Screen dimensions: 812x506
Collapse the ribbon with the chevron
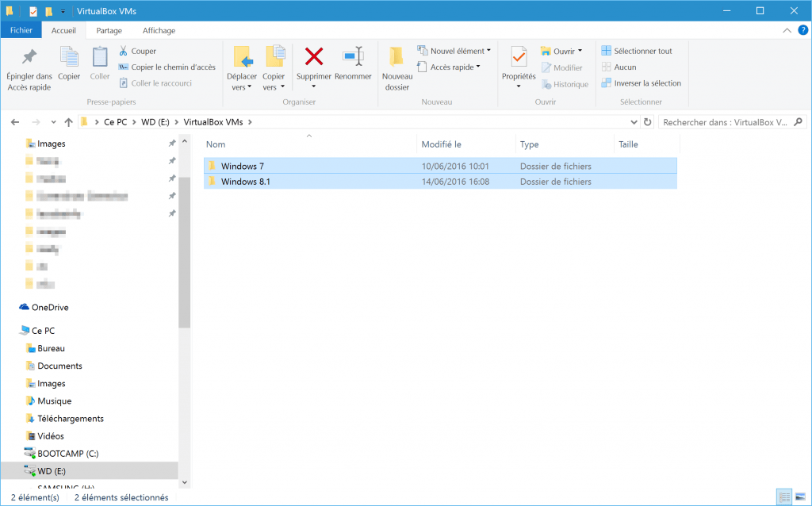(x=787, y=31)
